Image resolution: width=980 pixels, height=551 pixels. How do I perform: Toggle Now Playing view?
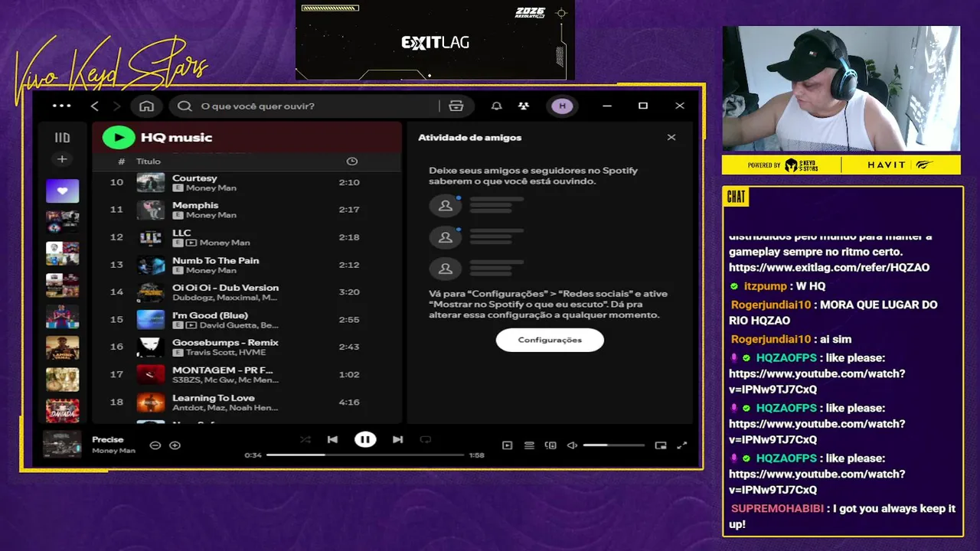point(507,445)
